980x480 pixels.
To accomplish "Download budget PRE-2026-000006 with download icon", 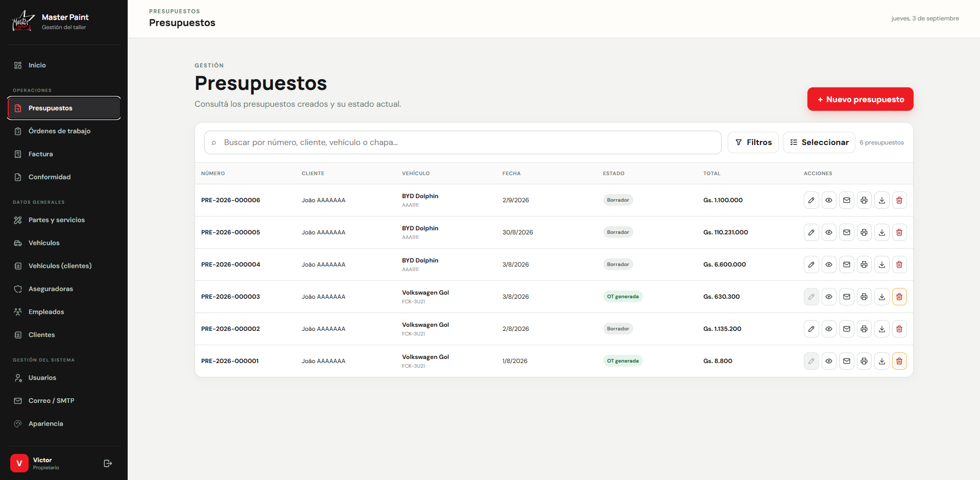I will click(881, 200).
